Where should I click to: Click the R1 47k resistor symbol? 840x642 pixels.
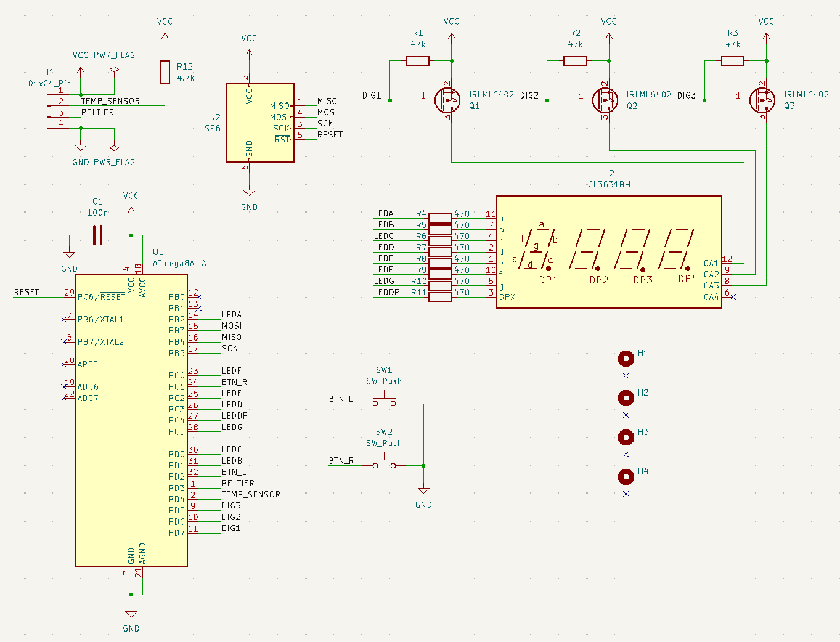418,60
